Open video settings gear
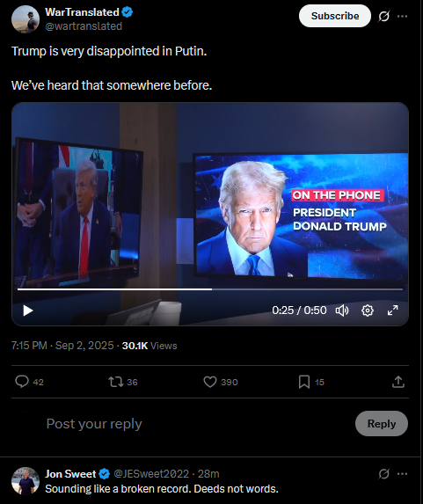This screenshot has height=504, width=423. coord(368,310)
